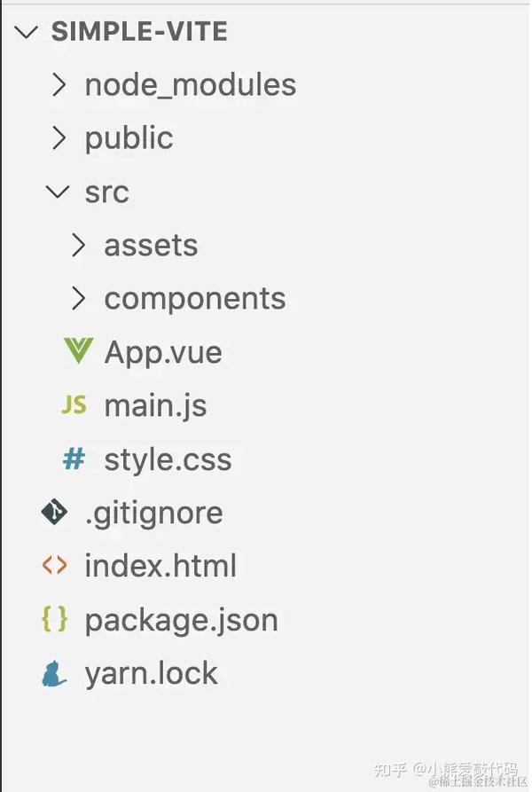
Task: Expand the assets folder chevron
Action: (78, 245)
